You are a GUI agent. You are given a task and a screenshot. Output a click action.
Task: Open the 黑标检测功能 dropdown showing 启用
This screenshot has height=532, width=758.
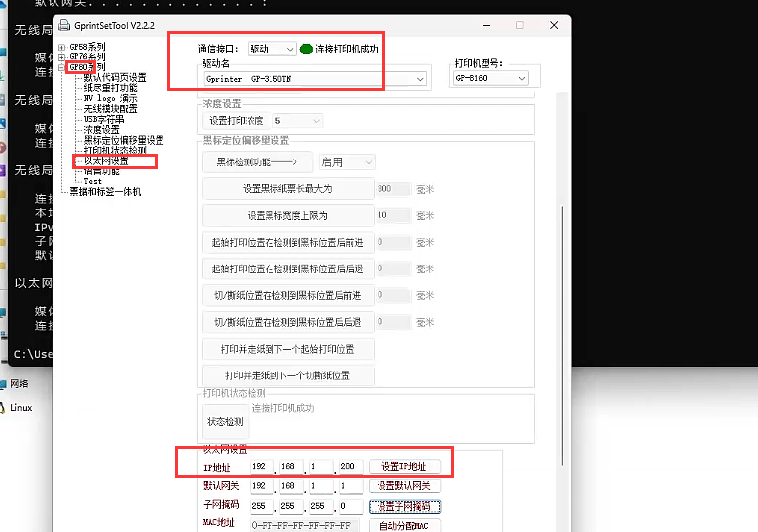coord(346,162)
